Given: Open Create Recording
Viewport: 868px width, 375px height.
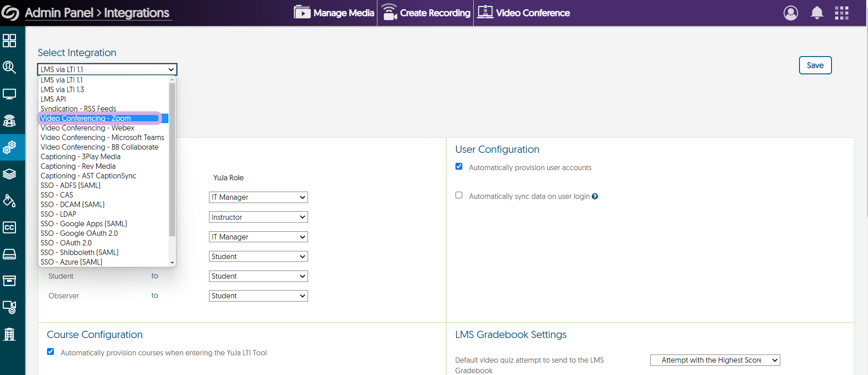Looking at the screenshot, I should pyautogui.click(x=426, y=13).
